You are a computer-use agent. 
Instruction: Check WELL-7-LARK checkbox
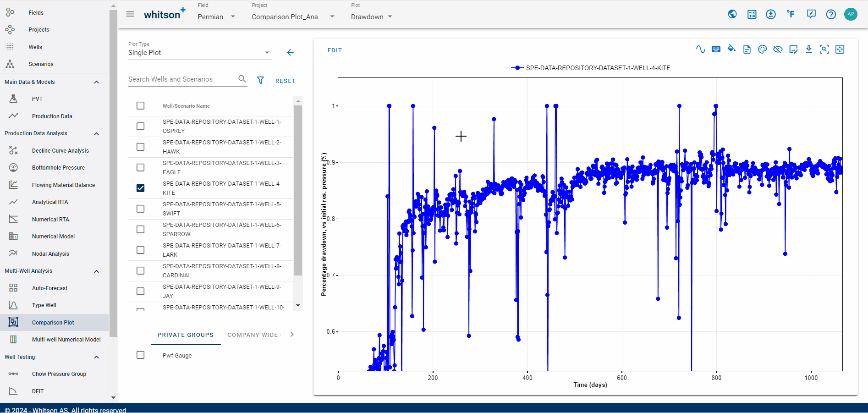[141, 250]
